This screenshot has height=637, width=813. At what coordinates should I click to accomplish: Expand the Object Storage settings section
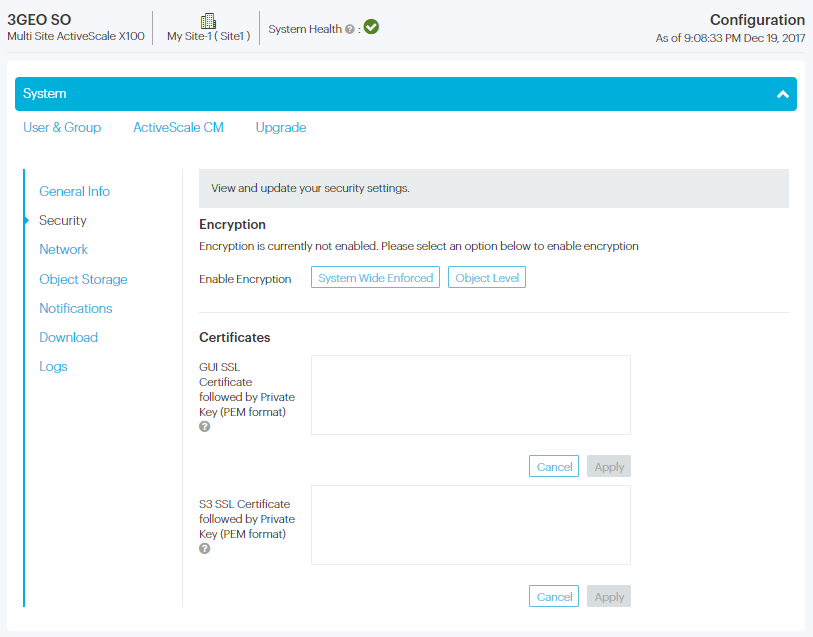83,279
